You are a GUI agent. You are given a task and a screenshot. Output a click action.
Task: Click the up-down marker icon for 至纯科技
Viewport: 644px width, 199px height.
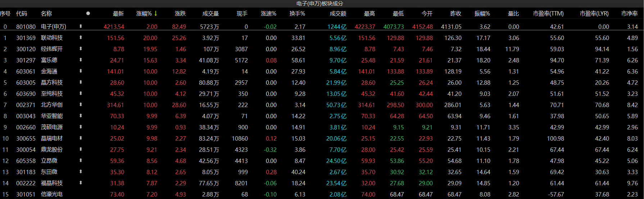(x=81, y=93)
